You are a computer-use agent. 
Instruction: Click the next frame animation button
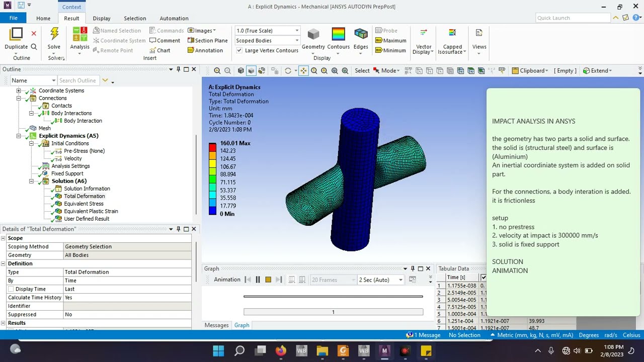click(279, 280)
